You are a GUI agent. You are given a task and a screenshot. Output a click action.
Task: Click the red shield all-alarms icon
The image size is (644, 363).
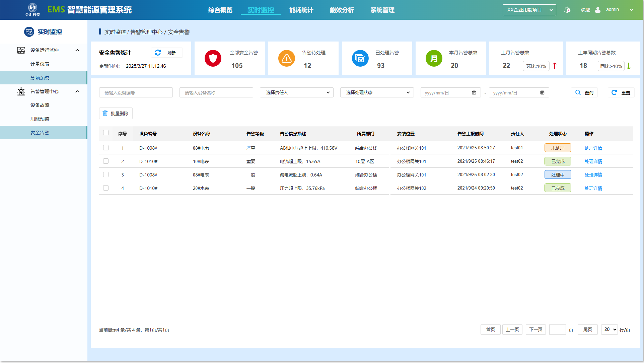tap(213, 59)
